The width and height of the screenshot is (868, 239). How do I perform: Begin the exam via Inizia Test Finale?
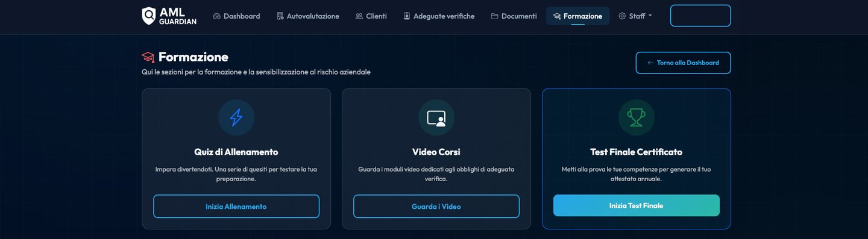pos(637,205)
